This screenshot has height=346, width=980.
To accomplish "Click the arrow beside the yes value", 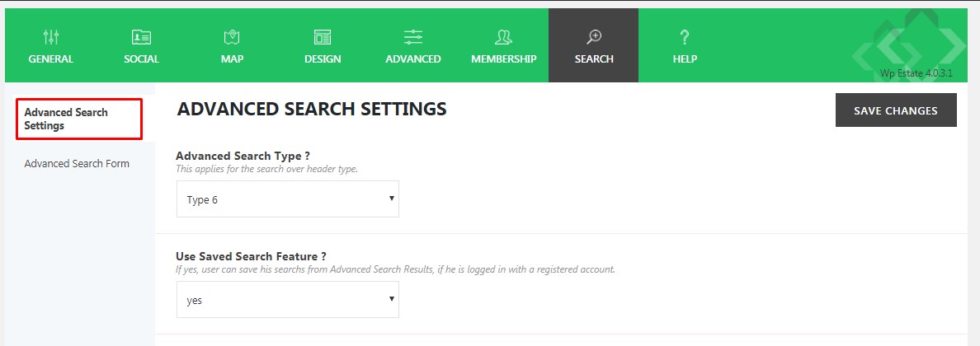I will [391, 298].
